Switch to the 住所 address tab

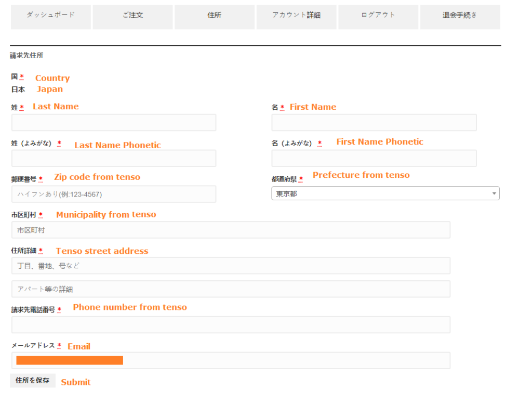[214, 15]
